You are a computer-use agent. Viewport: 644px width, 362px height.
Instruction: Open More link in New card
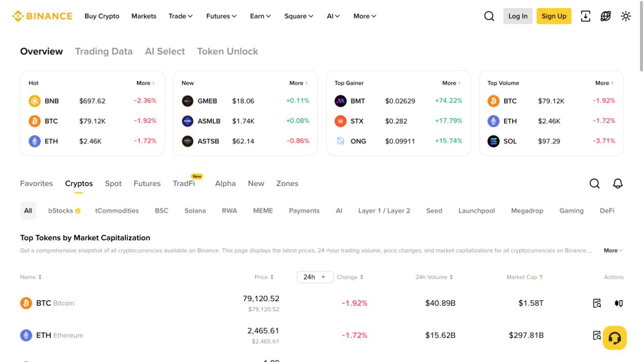pos(299,83)
